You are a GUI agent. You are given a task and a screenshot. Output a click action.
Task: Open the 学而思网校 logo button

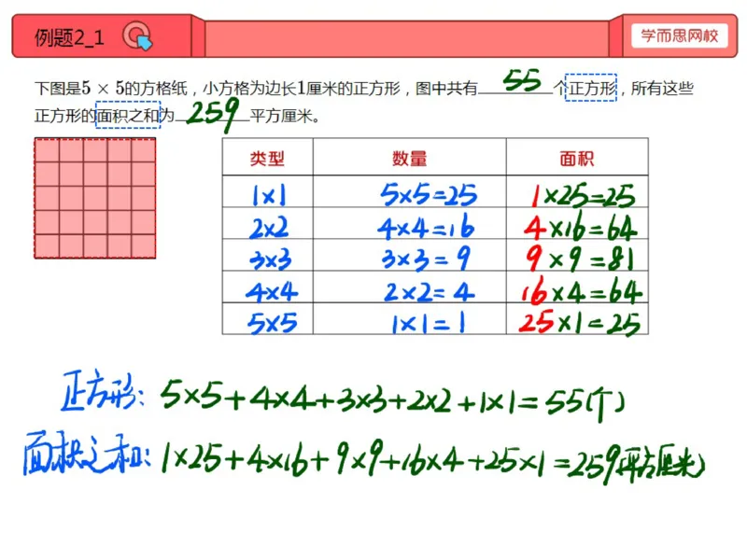click(680, 35)
